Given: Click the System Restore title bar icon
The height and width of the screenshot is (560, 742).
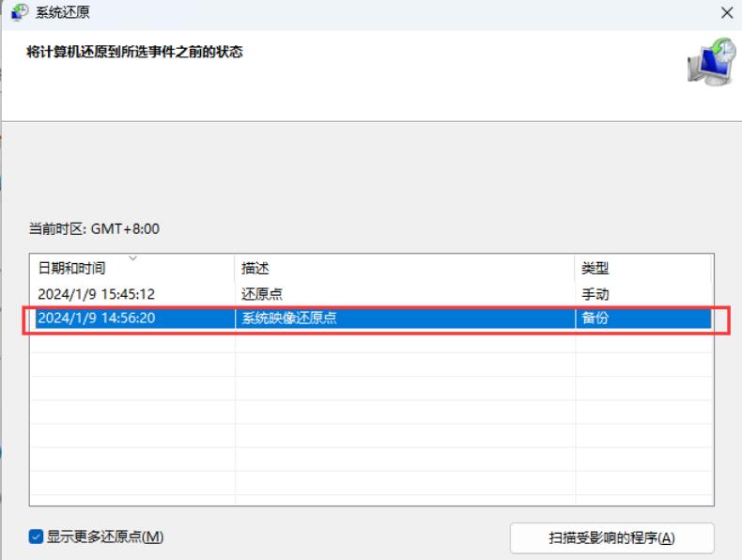Looking at the screenshot, I should 20,12.
